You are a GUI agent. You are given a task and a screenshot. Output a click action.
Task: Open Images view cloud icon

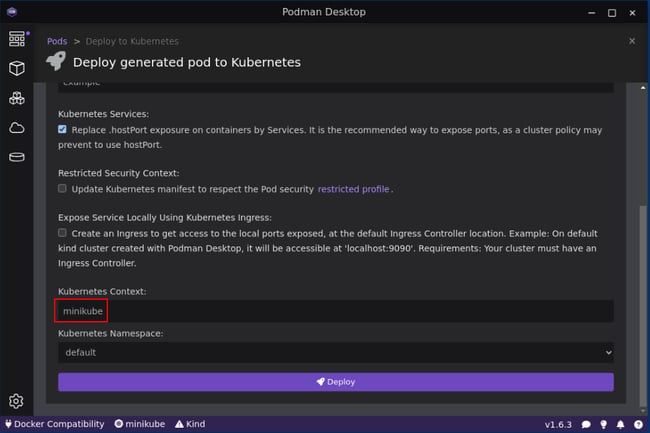pyautogui.click(x=16, y=128)
